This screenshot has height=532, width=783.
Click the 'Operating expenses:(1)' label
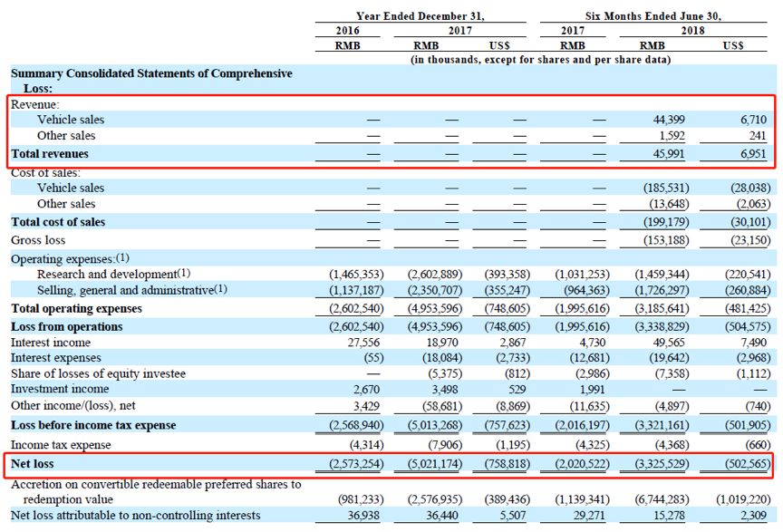70,259
